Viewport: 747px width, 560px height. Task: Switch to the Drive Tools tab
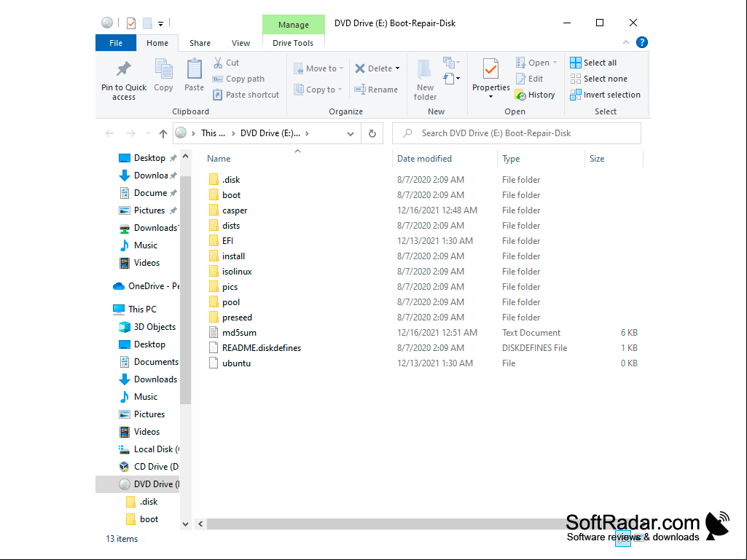point(293,43)
